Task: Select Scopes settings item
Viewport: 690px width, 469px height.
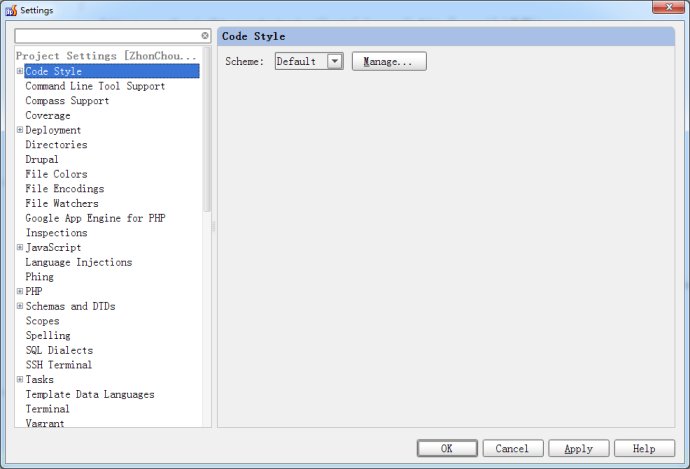Action: [42, 320]
